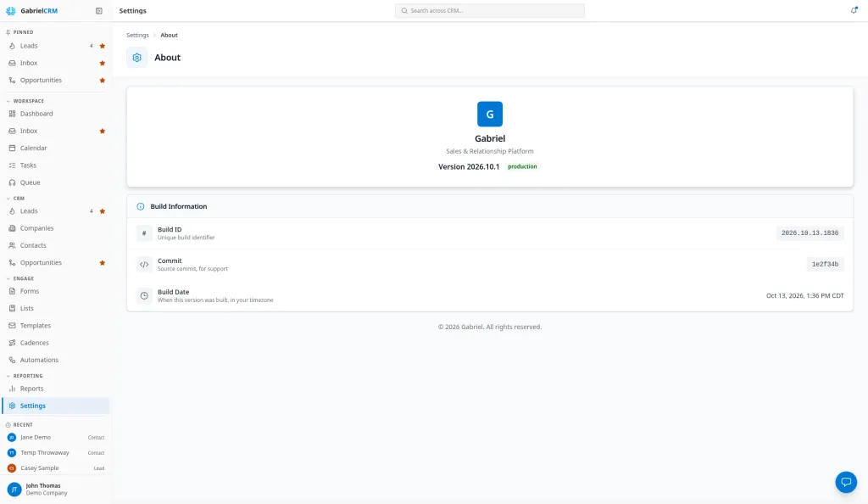Click the About breadcrumb text
Screen dimensions: 868x504
pyautogui.click(x=169, y=35)
